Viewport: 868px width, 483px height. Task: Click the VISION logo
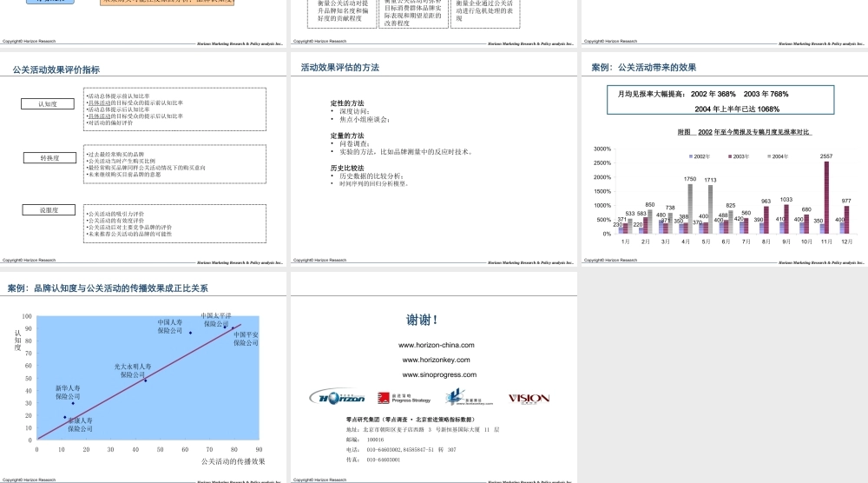(x=529, y=398)
